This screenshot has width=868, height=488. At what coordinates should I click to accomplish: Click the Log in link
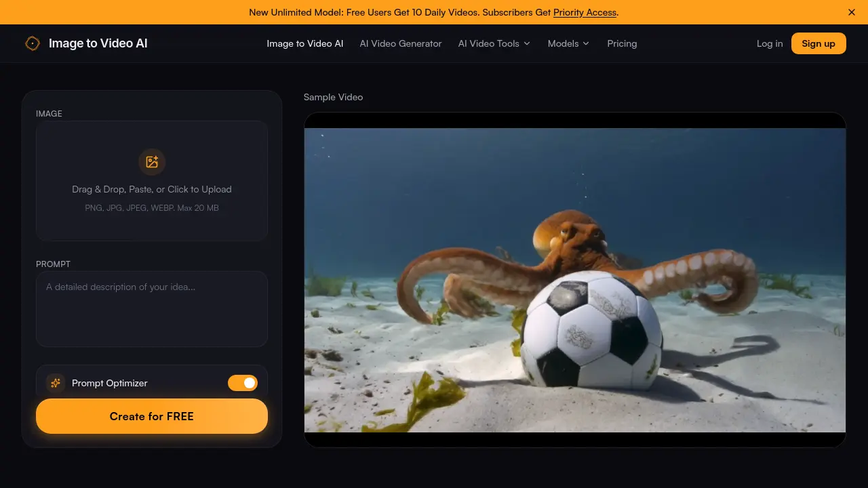pyautogui.click(x=770, y=43)
